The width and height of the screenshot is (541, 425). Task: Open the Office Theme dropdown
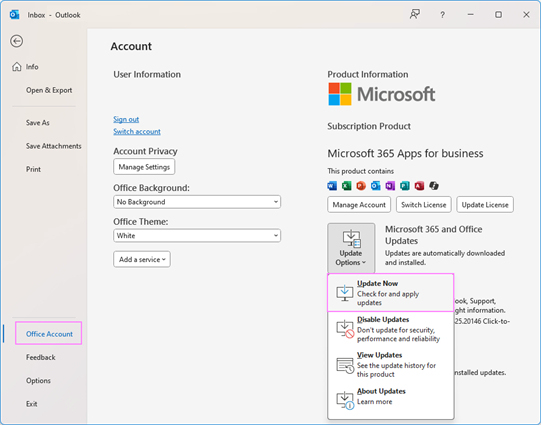click(x=197, y=236)
